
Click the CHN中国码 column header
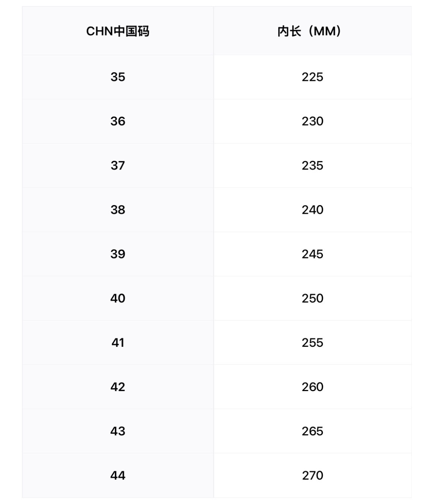118,31
